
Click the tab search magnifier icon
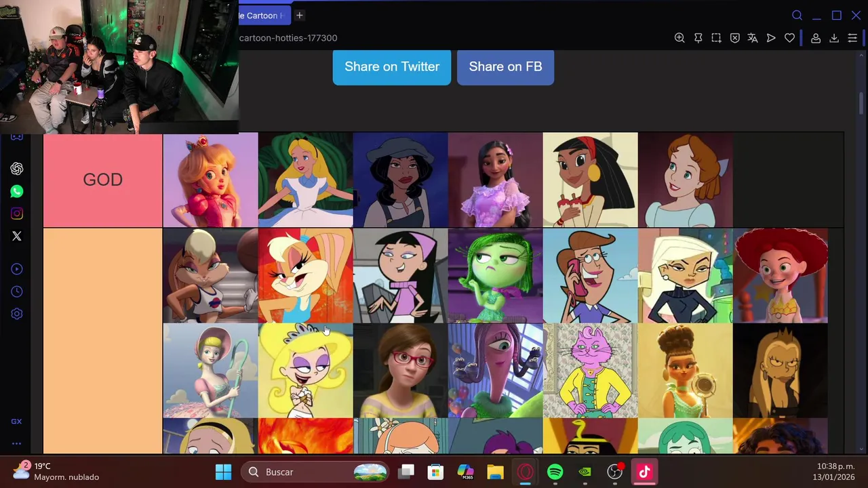pyautogui.click(x=797, y=16)
